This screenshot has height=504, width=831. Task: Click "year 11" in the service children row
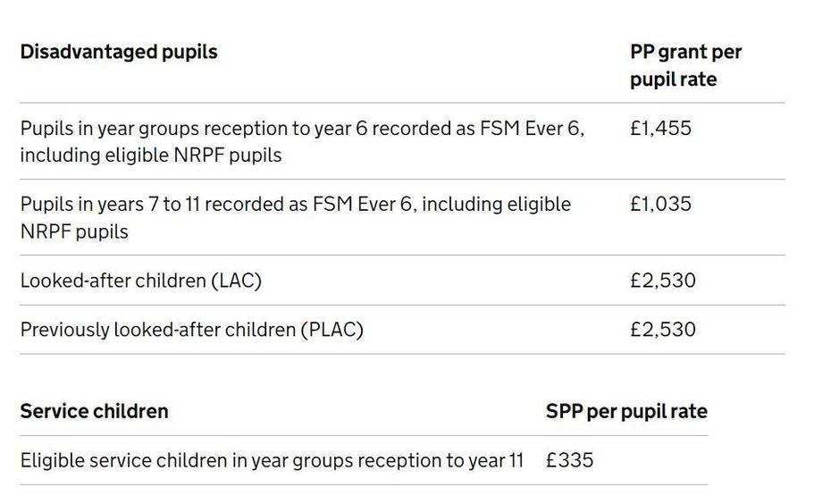click(x=496, y=461)
